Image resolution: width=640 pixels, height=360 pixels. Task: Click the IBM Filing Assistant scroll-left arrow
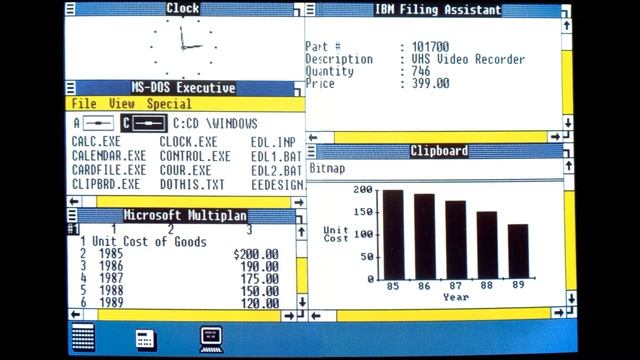[313, 137]
